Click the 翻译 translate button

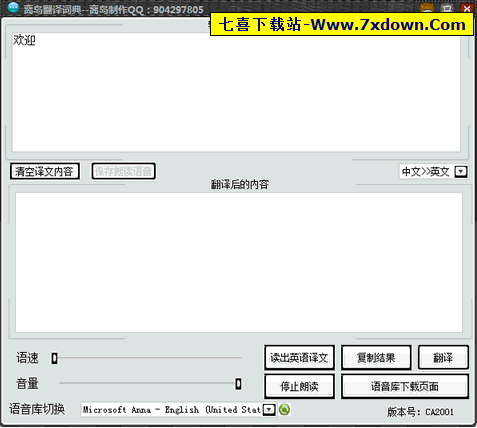pyautogui.click(x=443, y=358)
